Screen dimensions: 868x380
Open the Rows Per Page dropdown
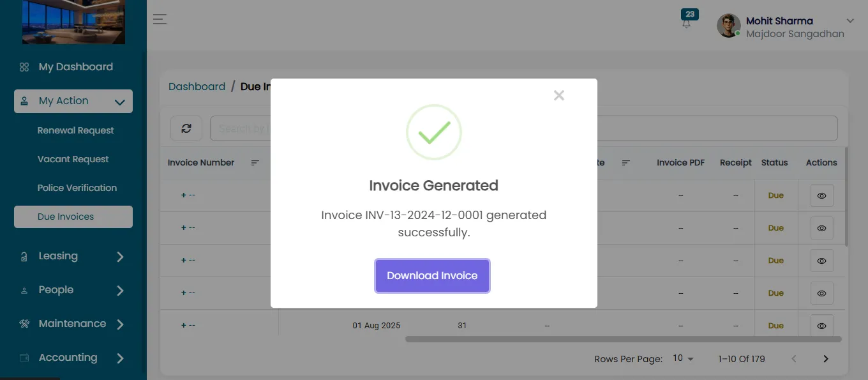click(683, 359)
